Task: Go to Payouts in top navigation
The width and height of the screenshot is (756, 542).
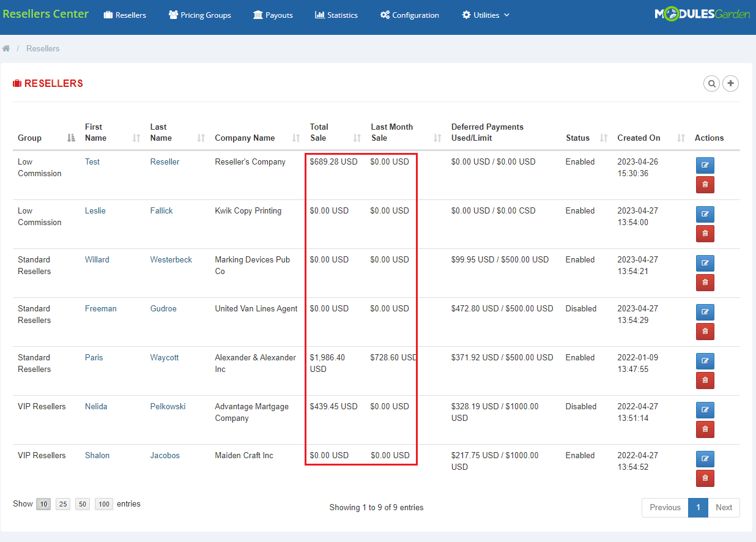Action: [273, 15]
